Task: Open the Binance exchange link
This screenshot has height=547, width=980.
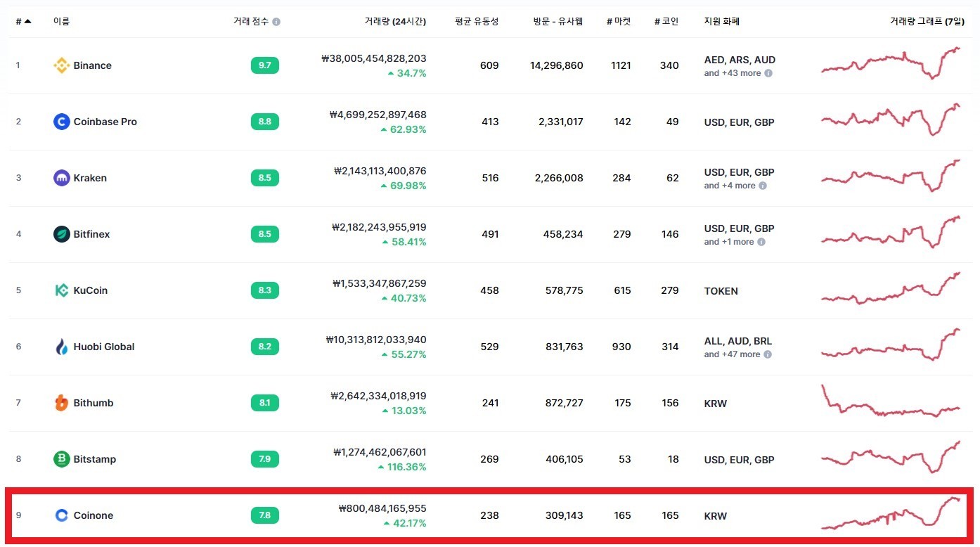Action: (93, 65)
